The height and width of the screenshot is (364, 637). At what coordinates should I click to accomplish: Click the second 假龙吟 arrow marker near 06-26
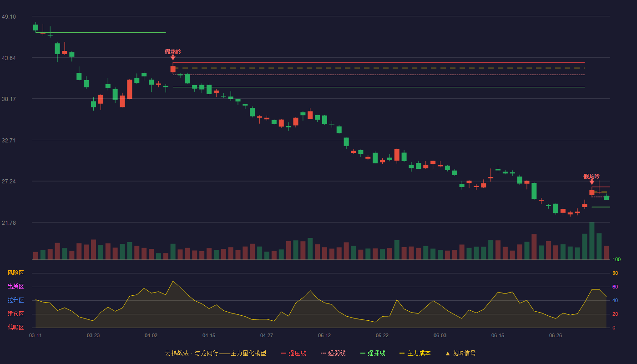coord(591,182)
